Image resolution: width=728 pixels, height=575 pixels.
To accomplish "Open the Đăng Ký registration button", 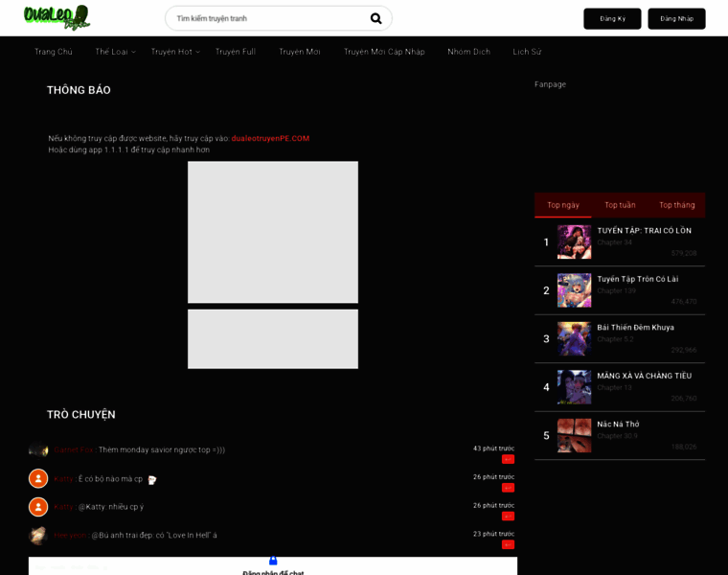I will click(x=612, y=18).
